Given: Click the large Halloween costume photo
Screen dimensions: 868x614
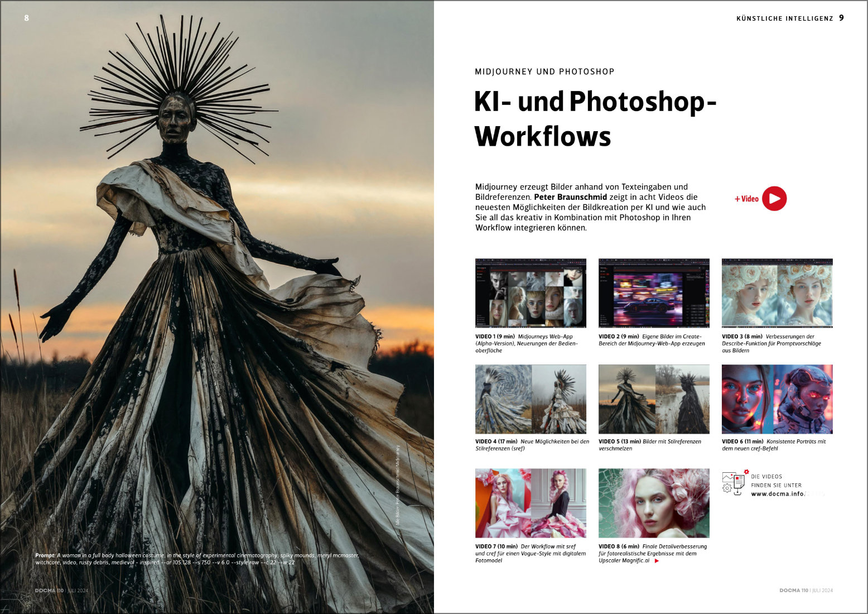Looking at the screenshot, I should coord(217,307).
